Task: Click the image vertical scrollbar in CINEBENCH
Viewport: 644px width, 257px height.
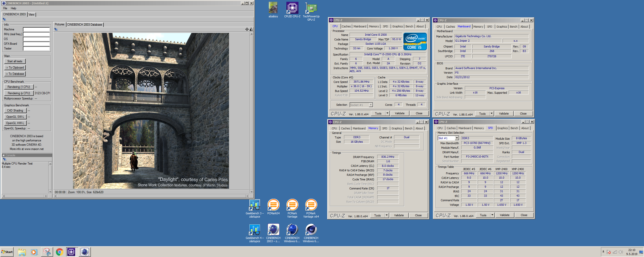Action: (251, 113)
